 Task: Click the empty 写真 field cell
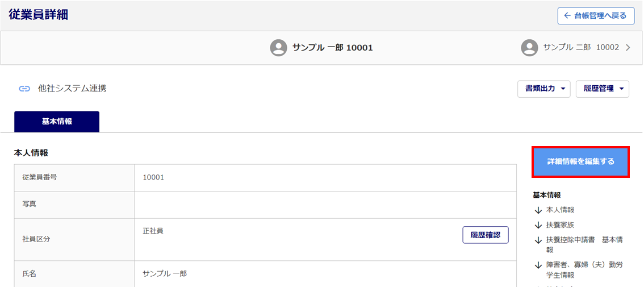[325, 205]
